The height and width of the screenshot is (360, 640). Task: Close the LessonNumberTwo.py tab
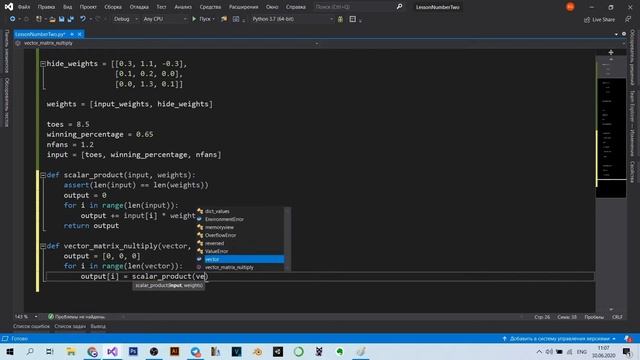(x=80, y=34)
